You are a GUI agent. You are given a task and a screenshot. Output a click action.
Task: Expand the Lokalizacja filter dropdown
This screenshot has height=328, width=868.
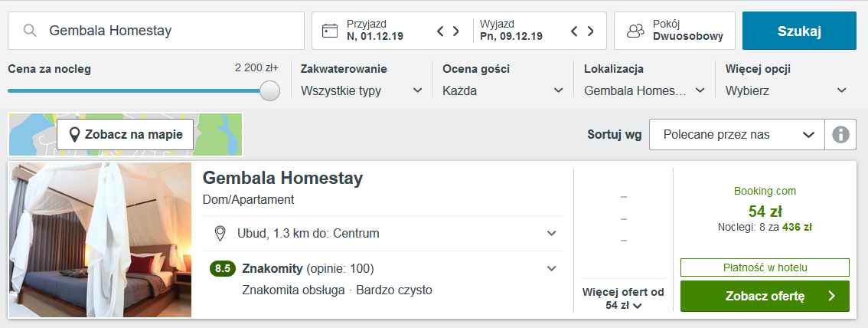[x=644, y=91]
